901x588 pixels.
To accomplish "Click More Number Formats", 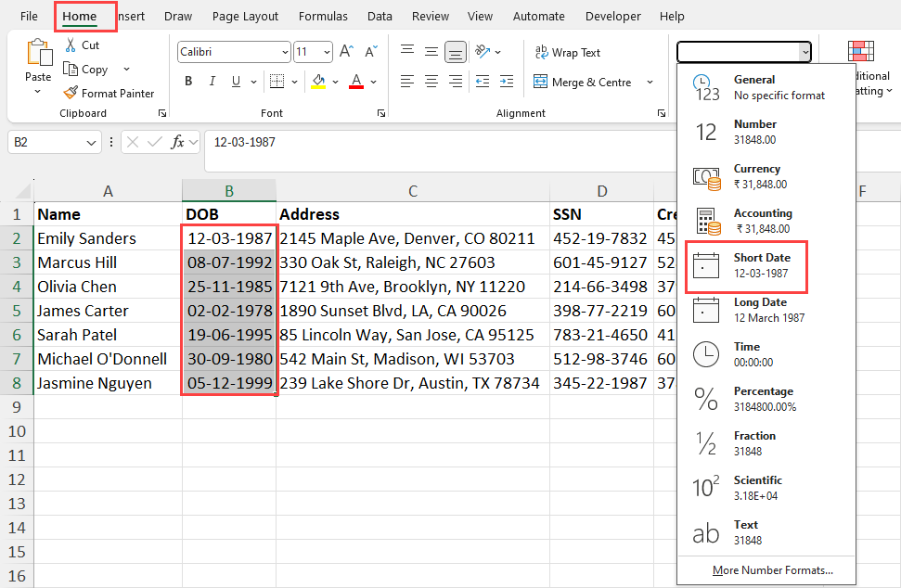I will 772,569.
